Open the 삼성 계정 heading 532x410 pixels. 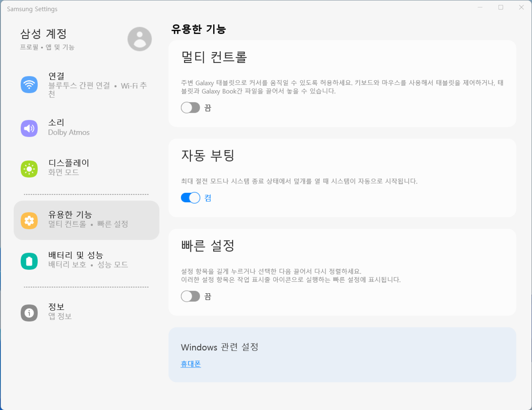(x=44, y=34)
